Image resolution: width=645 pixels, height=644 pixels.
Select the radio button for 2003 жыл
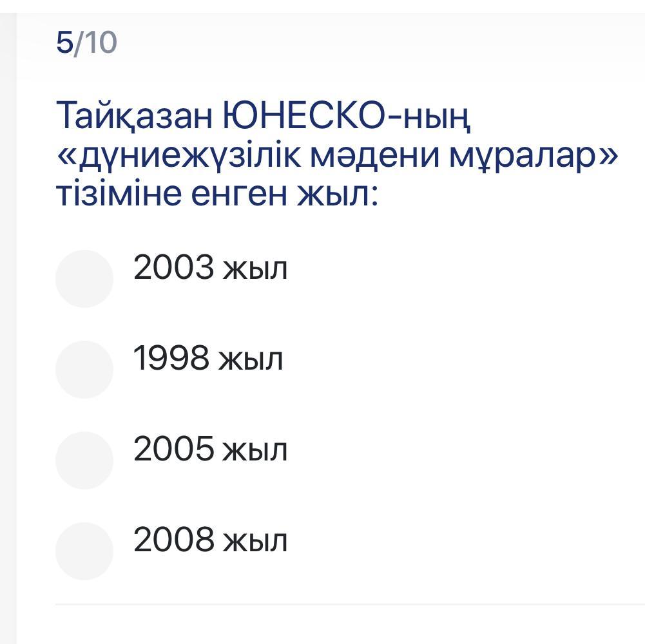84,278
